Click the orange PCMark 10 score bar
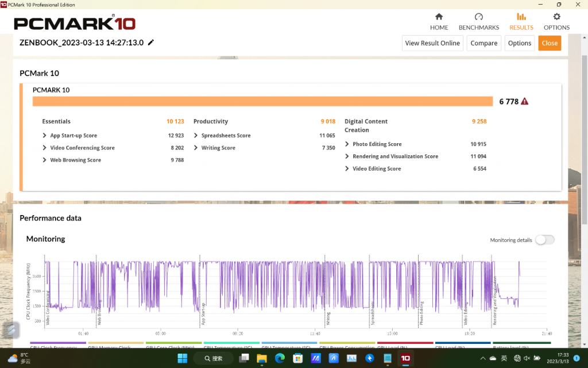 tap(262, 101)
